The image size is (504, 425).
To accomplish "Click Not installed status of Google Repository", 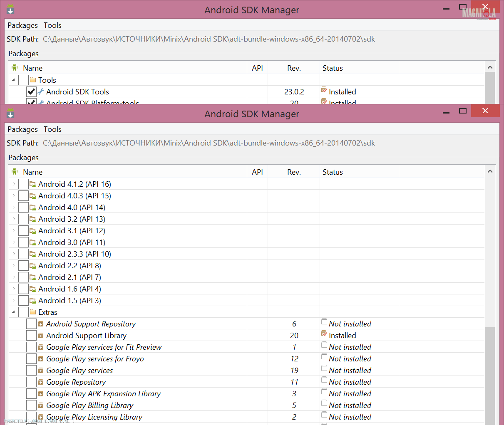I will pos(350,382).
